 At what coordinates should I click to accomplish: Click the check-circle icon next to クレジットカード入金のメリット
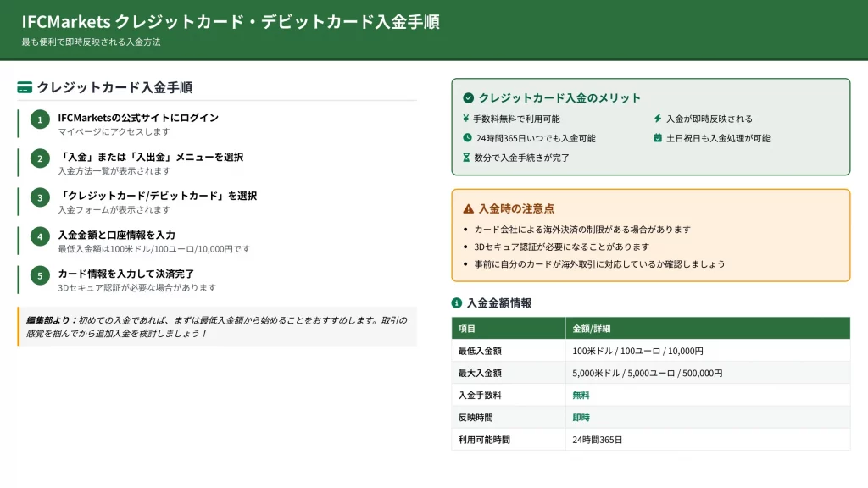[x=468, y=98]
